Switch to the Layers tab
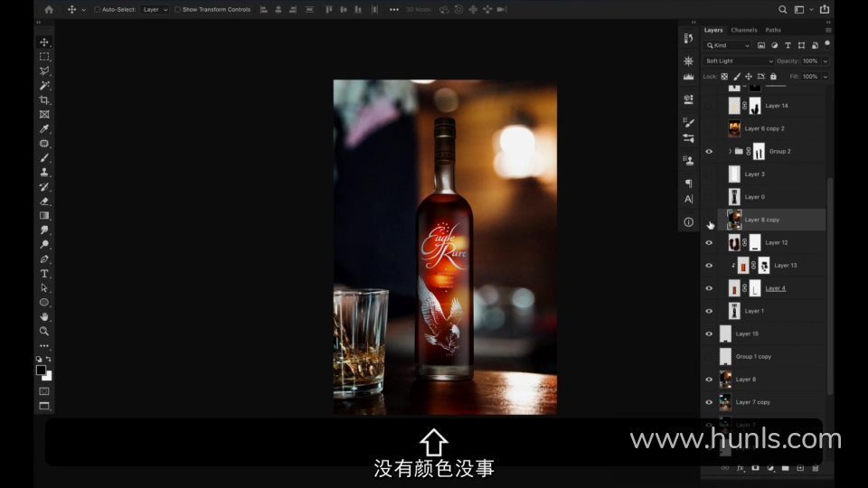 (713, 30)
